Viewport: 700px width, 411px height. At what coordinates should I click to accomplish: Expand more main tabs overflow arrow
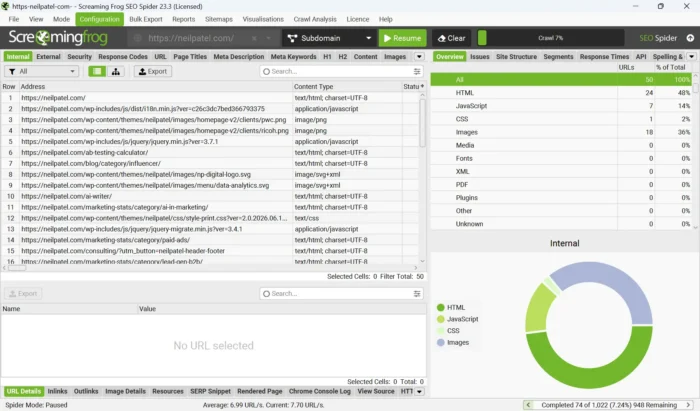point(419,57)
